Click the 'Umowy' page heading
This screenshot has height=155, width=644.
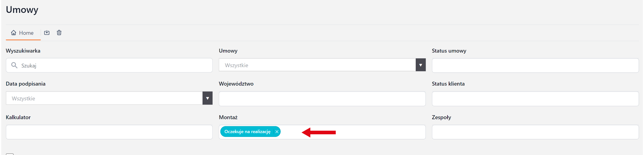pos(22,10)
